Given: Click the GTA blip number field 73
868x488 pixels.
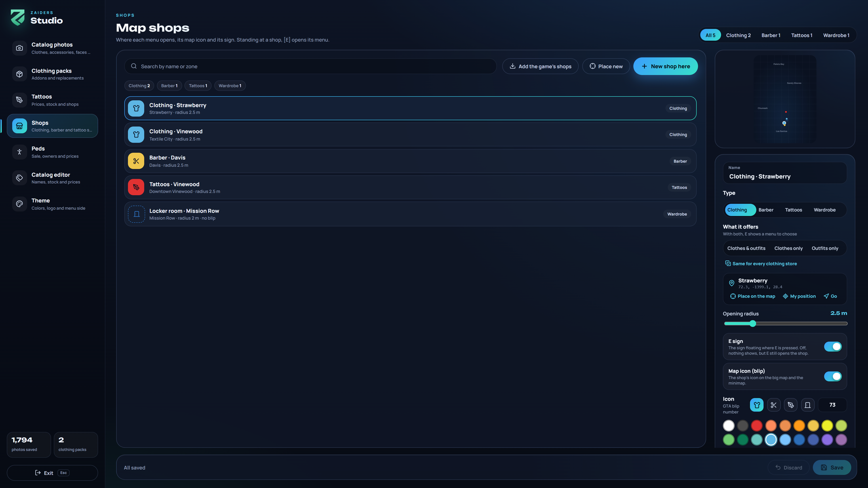Looking at the screenshot, I should (832, 405).
